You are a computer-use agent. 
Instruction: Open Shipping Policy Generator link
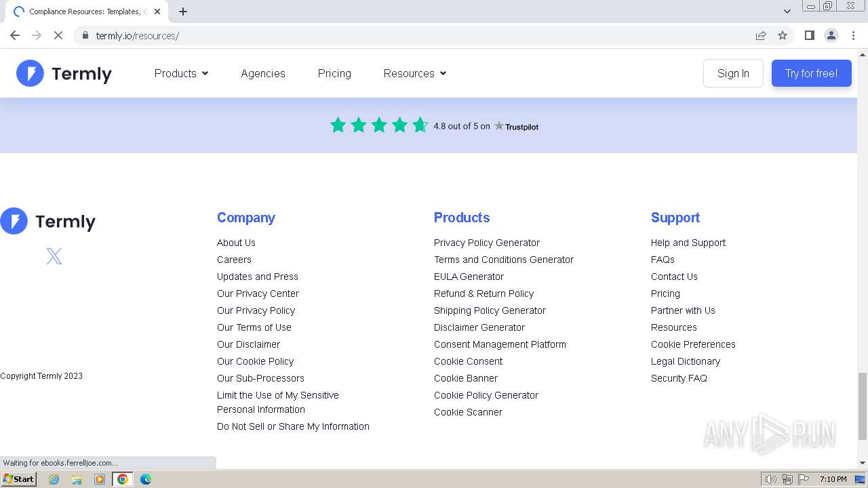tap(490, 310)
